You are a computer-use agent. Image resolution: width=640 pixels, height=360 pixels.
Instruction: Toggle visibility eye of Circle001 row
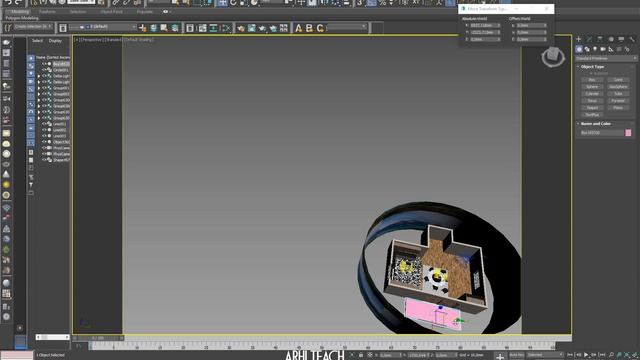pyautogui.click(x=44, y=70)
